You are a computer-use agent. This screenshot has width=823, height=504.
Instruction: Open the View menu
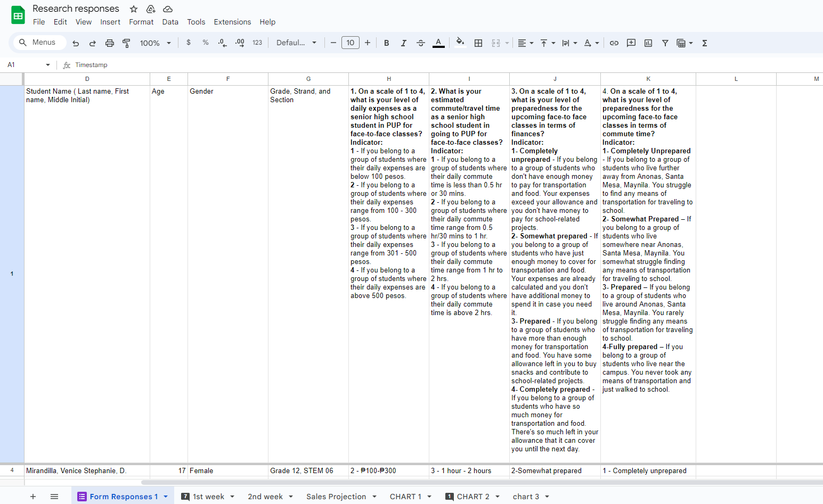click(84, 22)
